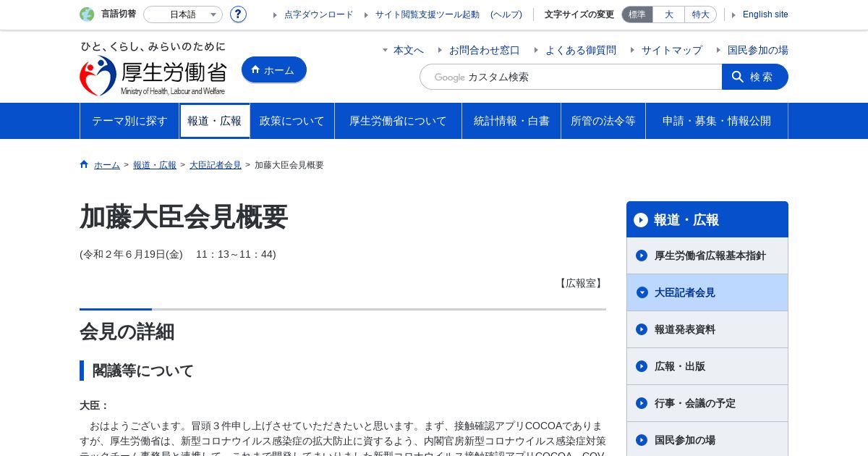Open 報道・広報 sidebar header
The width and height of the screenshot is (868, 456).
pyautogui.click(x=707, y=219)
